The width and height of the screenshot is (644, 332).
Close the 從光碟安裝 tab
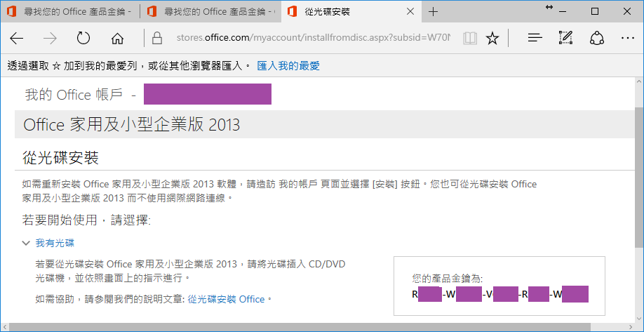coord(410,12)
